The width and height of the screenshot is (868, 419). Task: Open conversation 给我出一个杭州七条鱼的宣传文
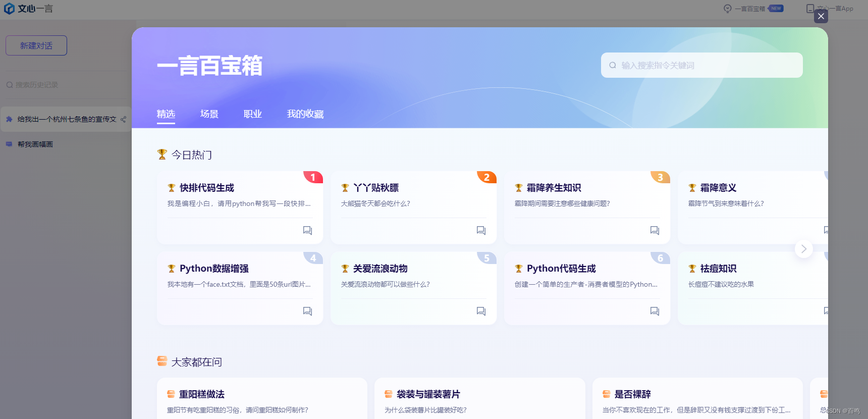(67, 119)
